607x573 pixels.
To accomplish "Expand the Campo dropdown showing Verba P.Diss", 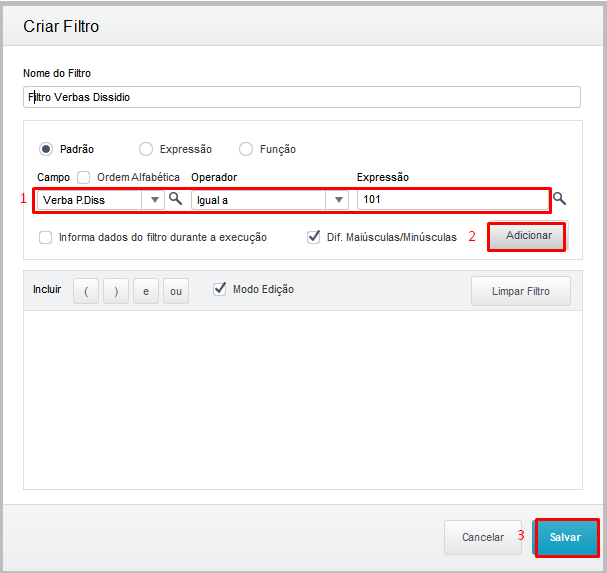I will tap(154, 200).
